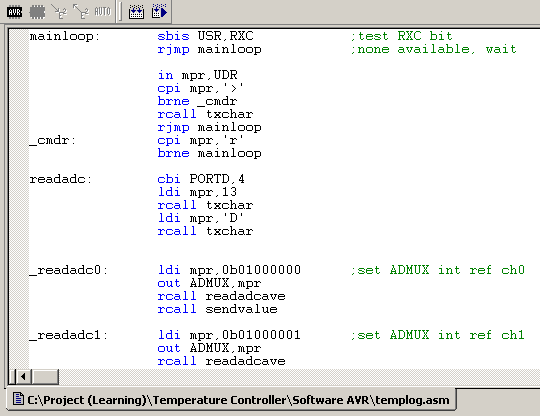
Task: Click the Assemble build icon
Action: coord(136,12)
